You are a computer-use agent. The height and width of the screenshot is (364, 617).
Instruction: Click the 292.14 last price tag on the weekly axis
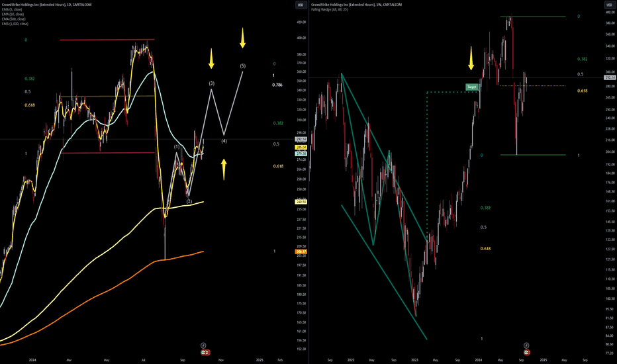click(x=610, y=77)
